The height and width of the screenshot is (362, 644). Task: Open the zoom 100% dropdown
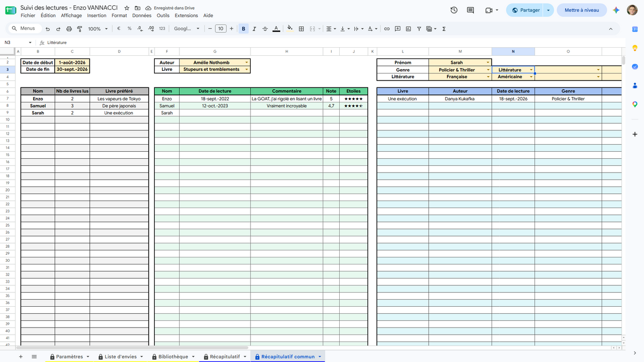tap(98, 29)
